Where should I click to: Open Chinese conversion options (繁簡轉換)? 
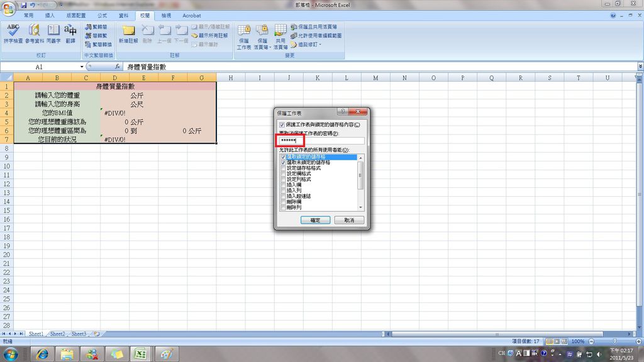click(98, 45)
